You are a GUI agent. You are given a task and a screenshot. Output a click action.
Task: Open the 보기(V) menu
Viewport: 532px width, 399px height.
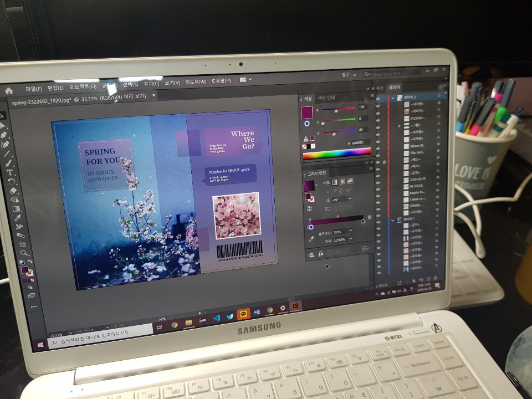(x=172, y=83)
